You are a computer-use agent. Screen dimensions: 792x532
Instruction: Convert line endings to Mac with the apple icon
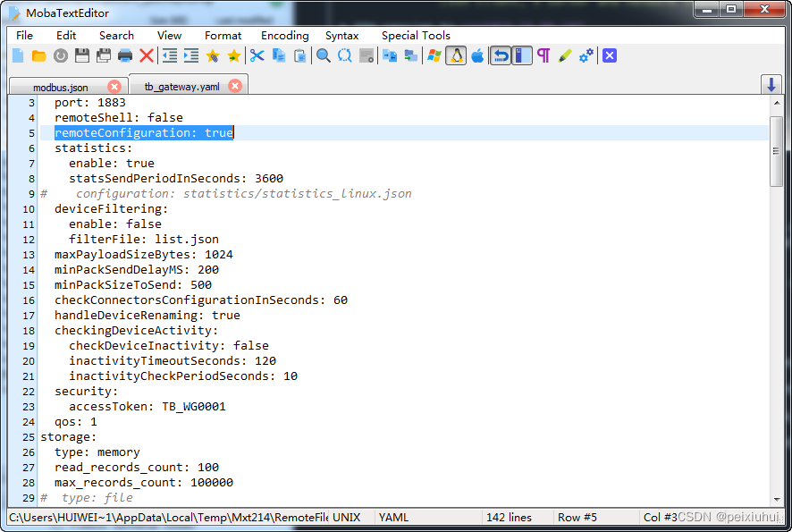click(477, 55)
